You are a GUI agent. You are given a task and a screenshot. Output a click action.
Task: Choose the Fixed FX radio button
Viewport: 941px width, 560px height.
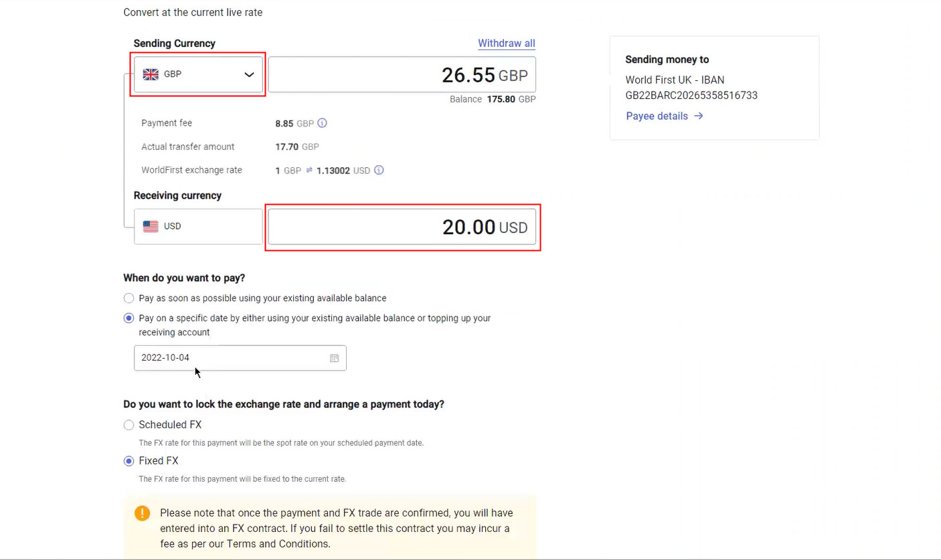pyautogui.click(x=129, y=461)
